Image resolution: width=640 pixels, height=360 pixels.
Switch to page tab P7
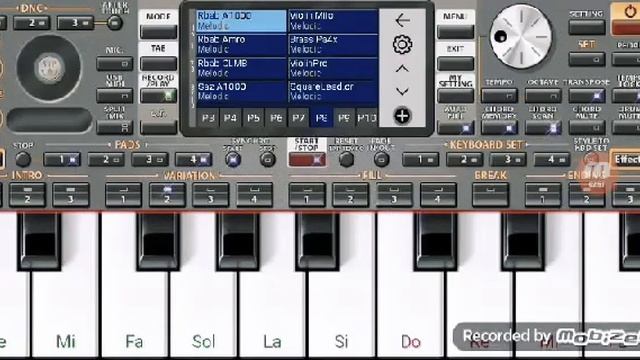299,118
